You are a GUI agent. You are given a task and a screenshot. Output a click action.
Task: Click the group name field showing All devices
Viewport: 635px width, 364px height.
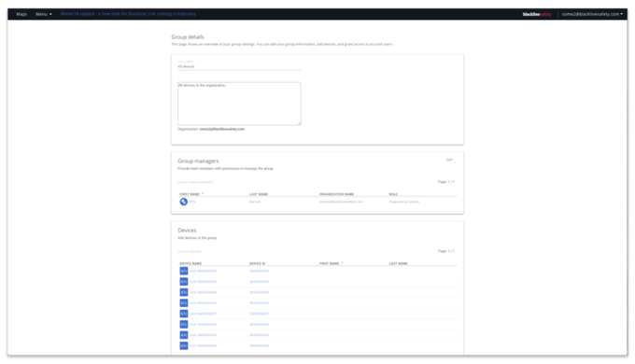pyautogui.click(x=239, y=66)
